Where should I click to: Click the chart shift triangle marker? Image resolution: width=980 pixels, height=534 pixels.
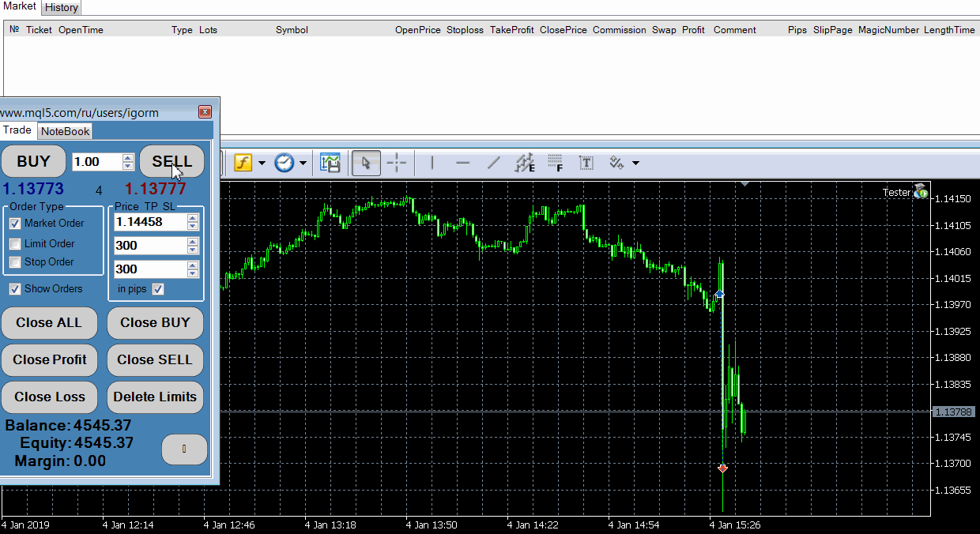click(x=744, y=183)
